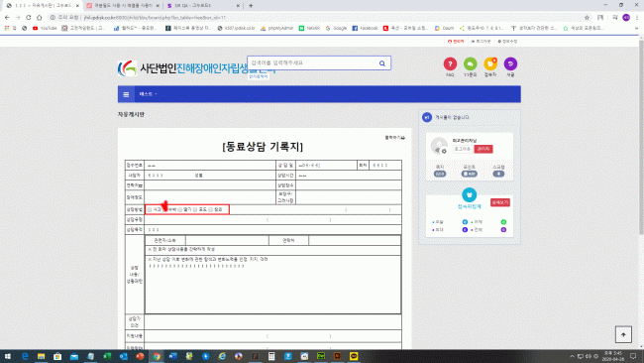Show hidden system tray icons chevron
This screenshot has height=363, width=644.
click(572, 356)
